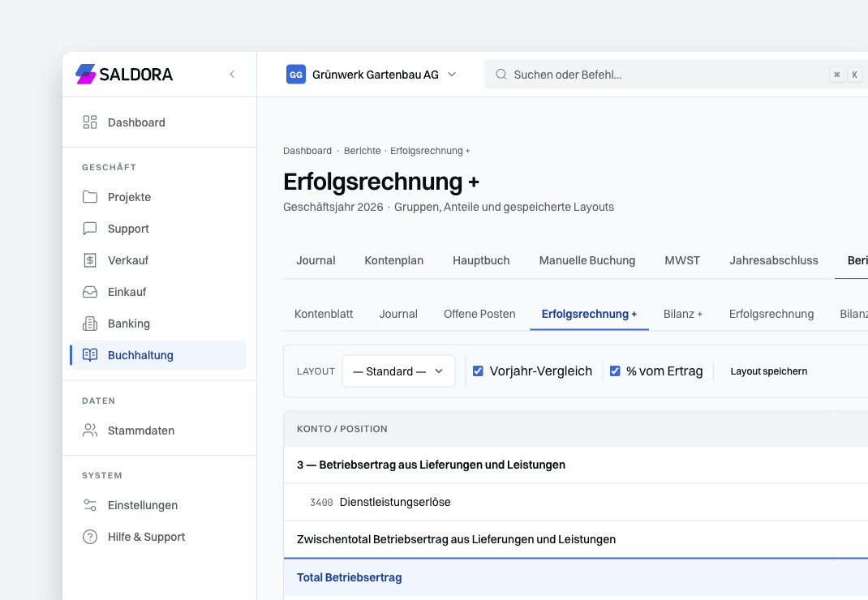
Task: Open the Jahresabschluss tab
Action: tap(773, 260)
